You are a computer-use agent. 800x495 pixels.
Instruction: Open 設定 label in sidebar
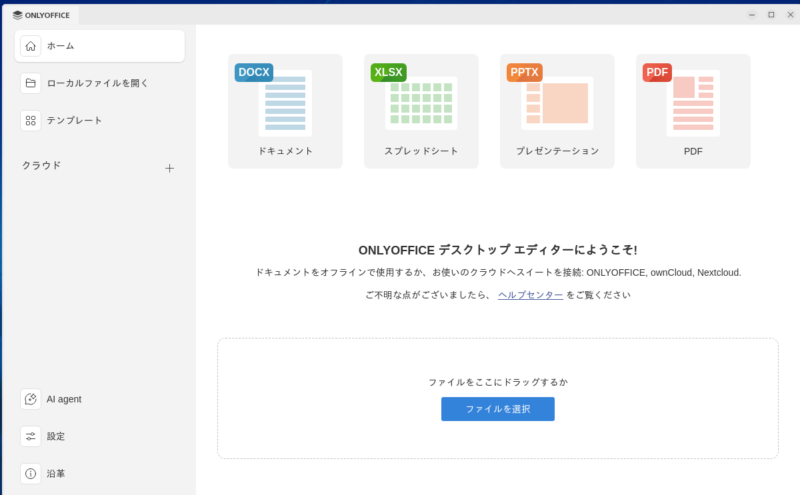pos(56,436)
